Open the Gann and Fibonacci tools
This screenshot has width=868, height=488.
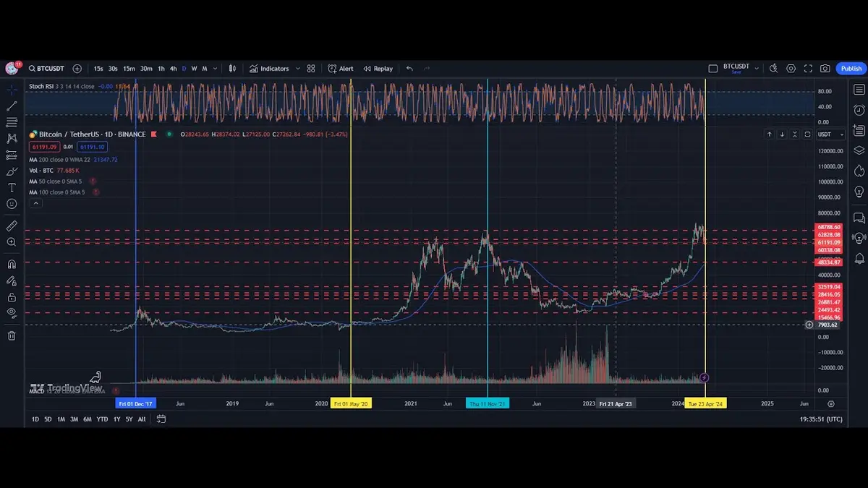11,121
